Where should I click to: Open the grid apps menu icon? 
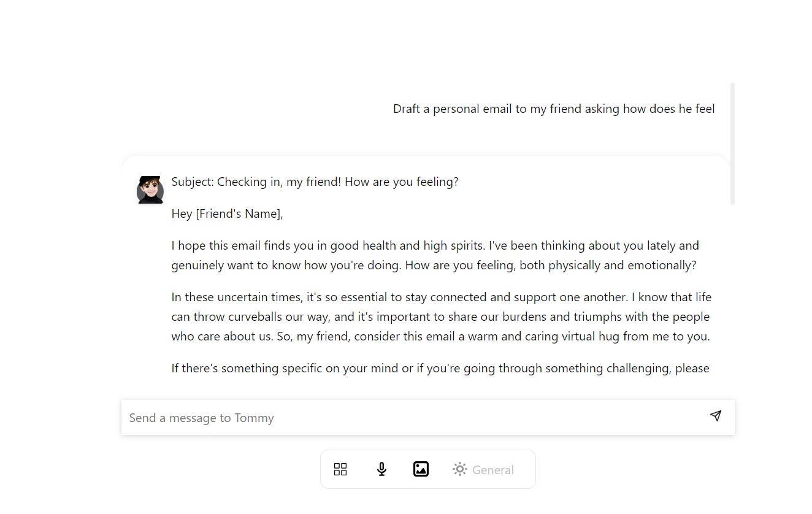(x=340, y=469)
